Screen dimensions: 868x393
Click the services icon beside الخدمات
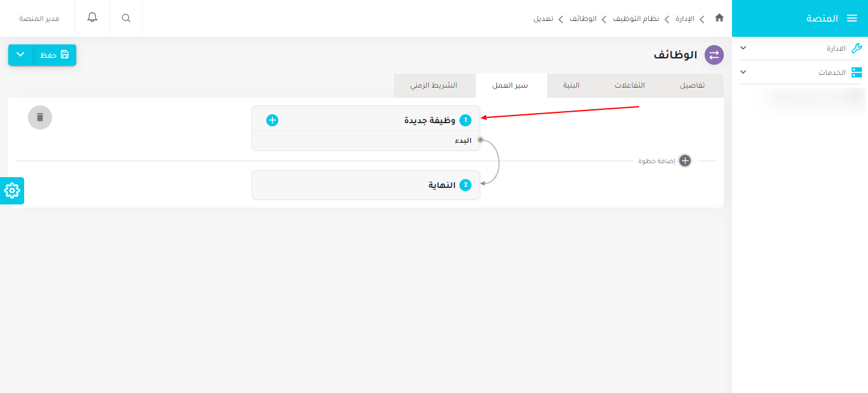(858, 72)
